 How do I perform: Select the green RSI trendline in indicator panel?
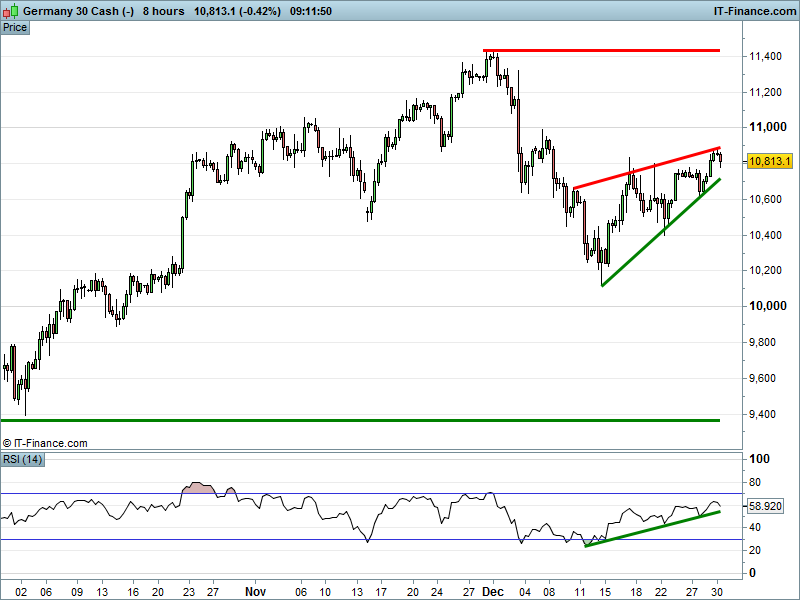point(650,529)
